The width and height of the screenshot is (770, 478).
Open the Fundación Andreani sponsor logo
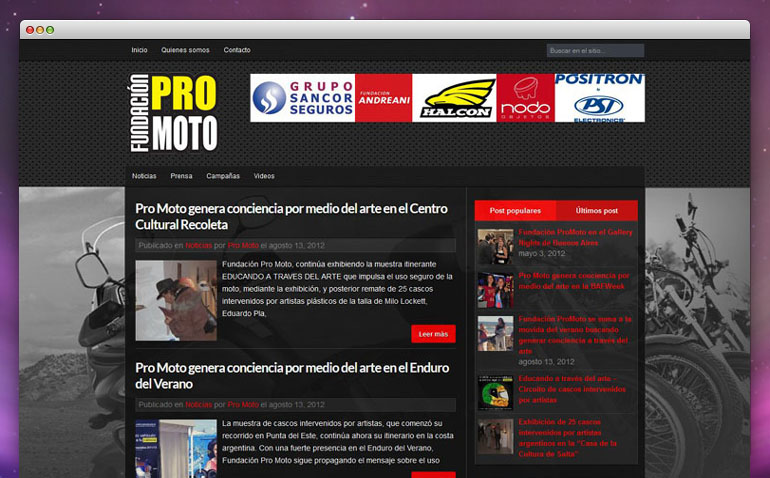point(384,98)
